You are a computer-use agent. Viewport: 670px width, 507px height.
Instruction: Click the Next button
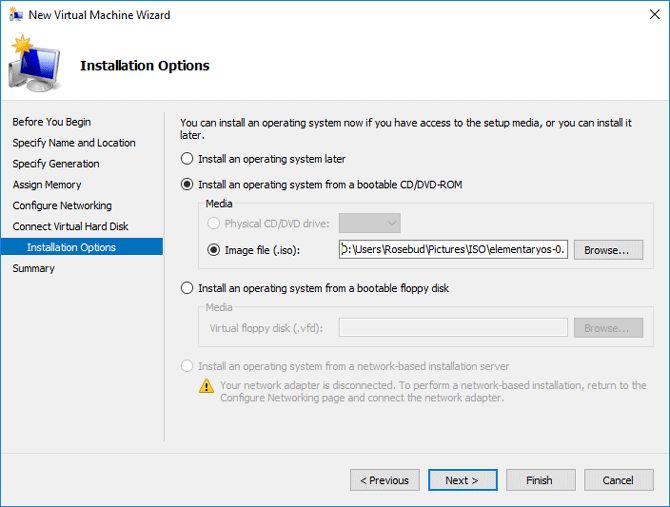pos(461,480)
